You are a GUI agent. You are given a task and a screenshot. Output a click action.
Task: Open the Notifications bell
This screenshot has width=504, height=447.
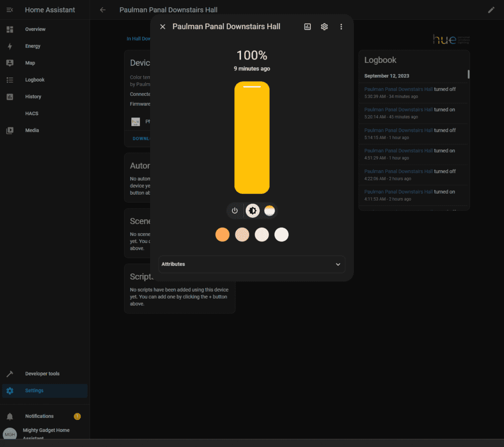(10, 417)
